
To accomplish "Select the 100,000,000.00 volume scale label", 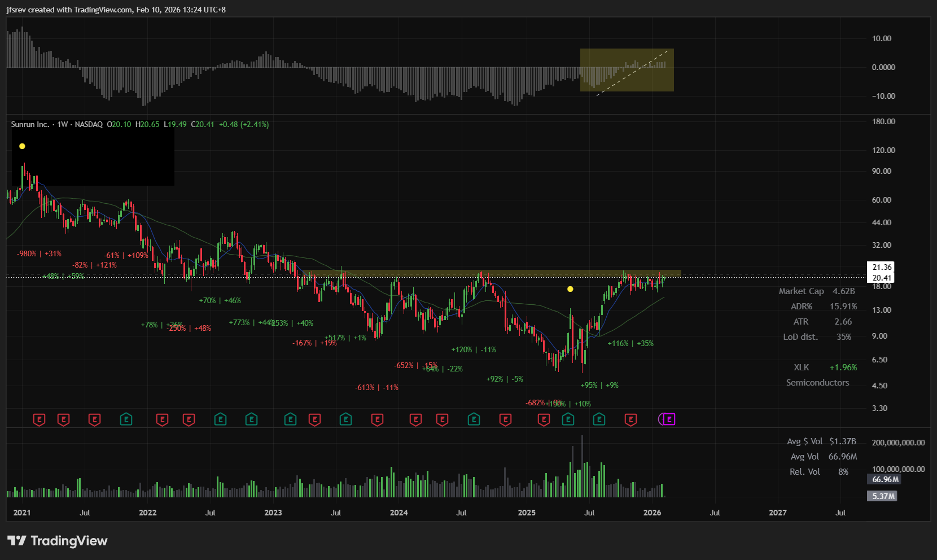I will point(899,469).
